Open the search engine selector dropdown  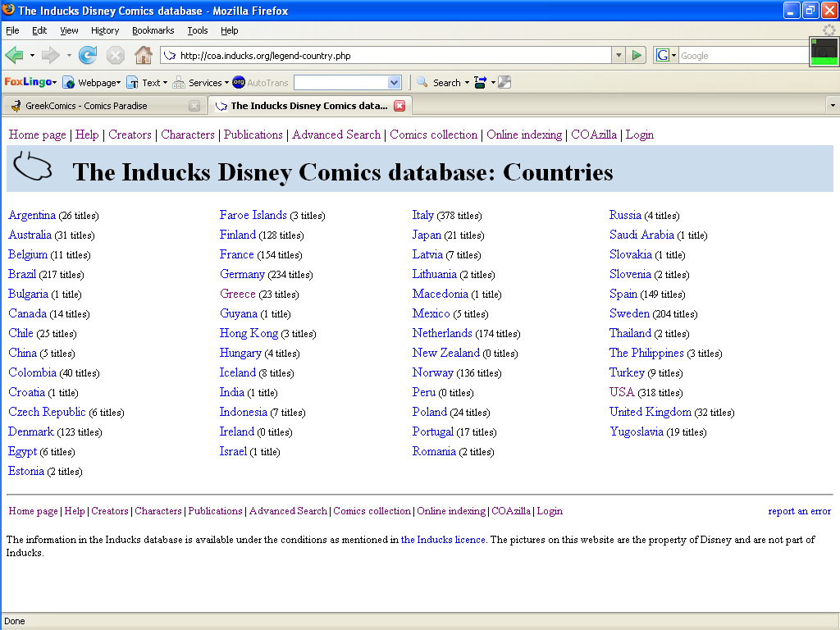[674, 55]
